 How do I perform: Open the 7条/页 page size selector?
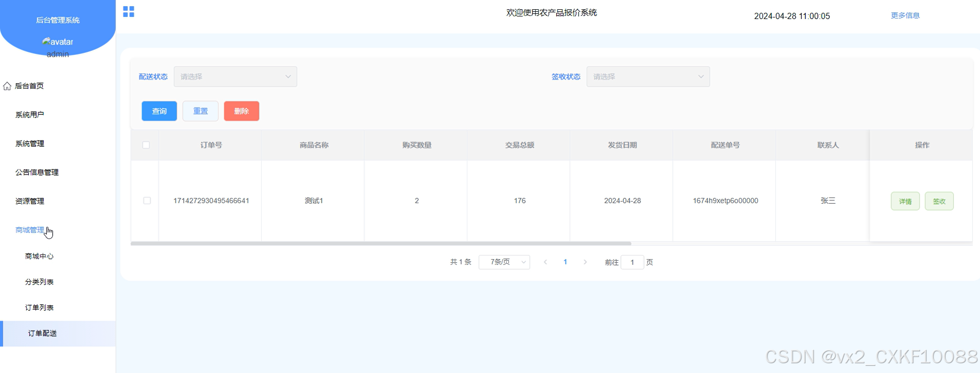504,262
